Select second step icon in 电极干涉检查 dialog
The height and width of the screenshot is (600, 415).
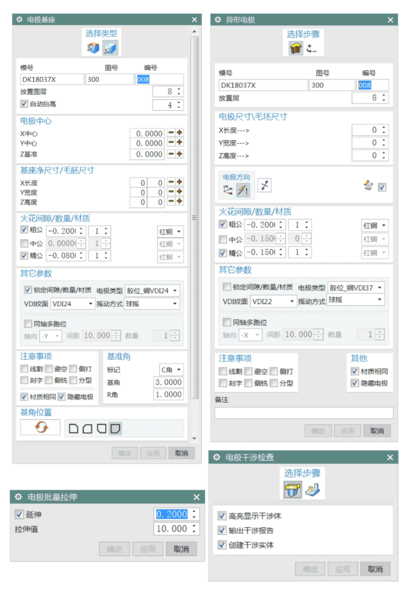[313, 489]
